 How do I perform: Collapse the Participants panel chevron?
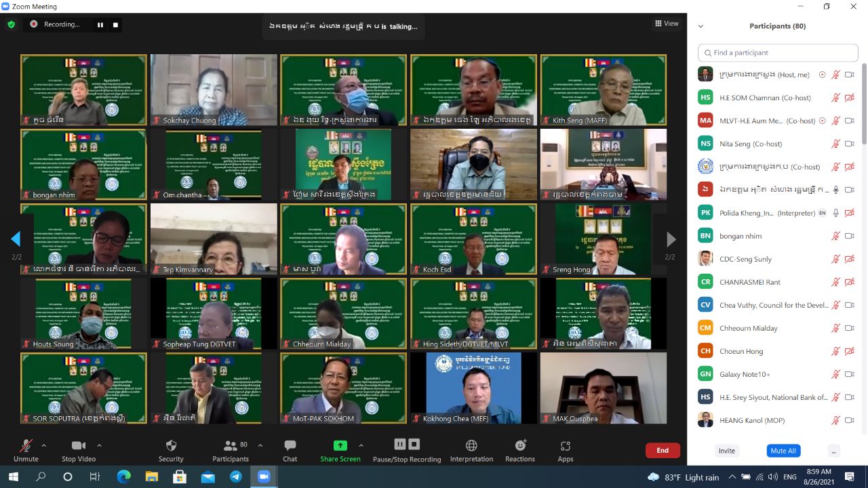(x=701, y=26)
